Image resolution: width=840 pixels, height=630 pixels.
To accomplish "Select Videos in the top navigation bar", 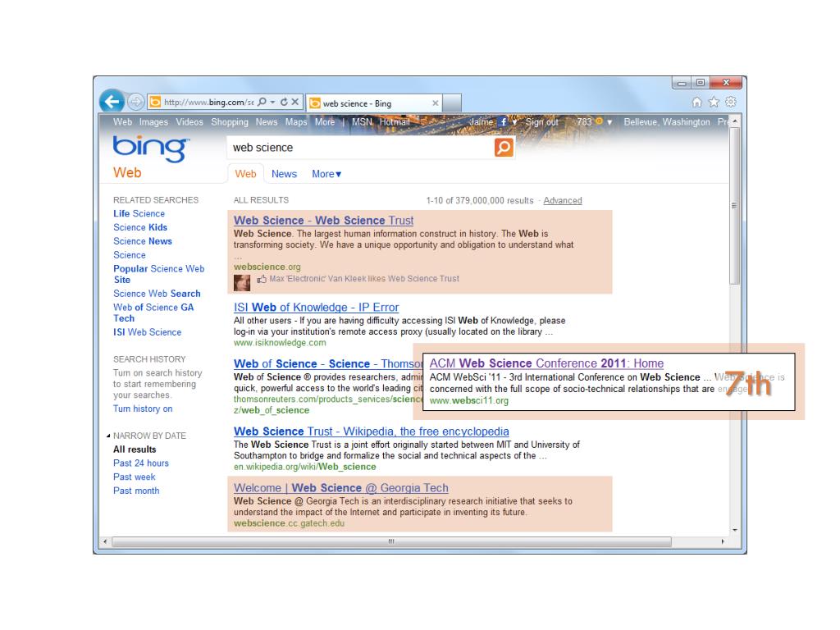I will click(x=189, y=121).
